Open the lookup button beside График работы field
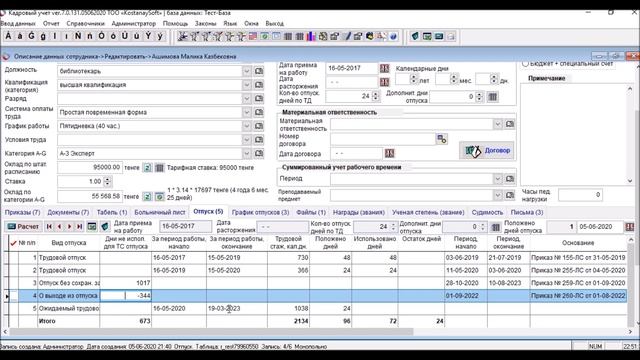640x360 pixels. [x=259, y=126]
